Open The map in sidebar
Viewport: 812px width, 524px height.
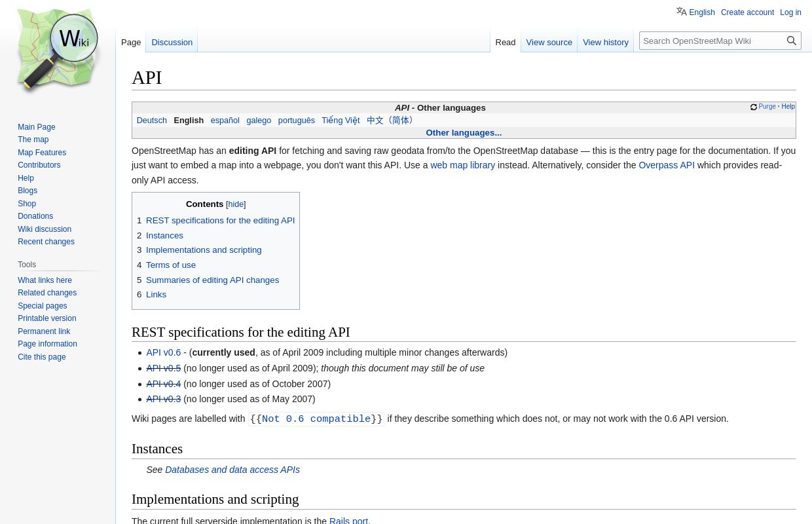pyautogui.click(x=33, y=140)
